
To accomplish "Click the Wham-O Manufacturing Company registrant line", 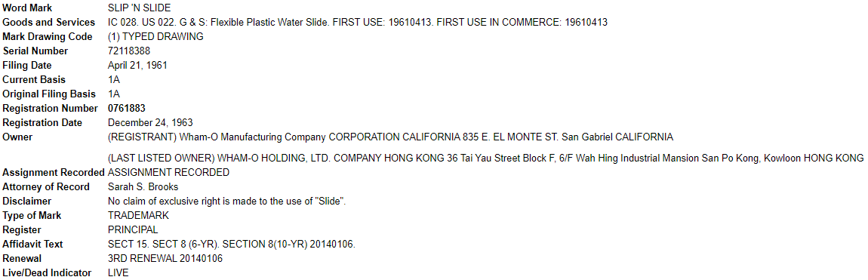I will pyautogui.click(x=391, y=137).
